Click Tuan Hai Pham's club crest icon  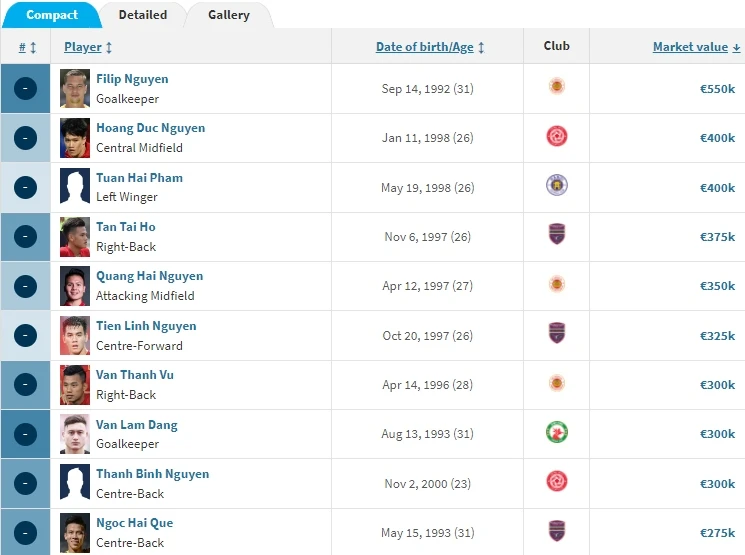click(x=557, y=186)
